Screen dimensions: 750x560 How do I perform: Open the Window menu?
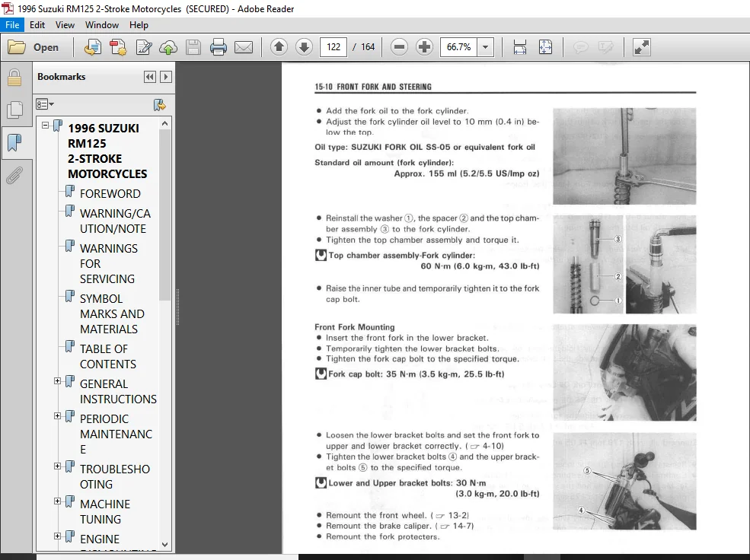pos(102,25)
